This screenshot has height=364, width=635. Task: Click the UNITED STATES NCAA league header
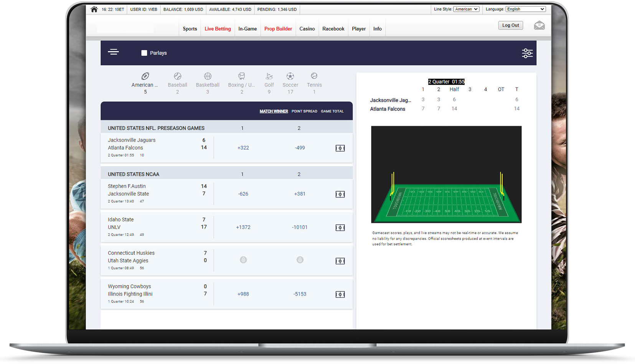click(134, 174)
